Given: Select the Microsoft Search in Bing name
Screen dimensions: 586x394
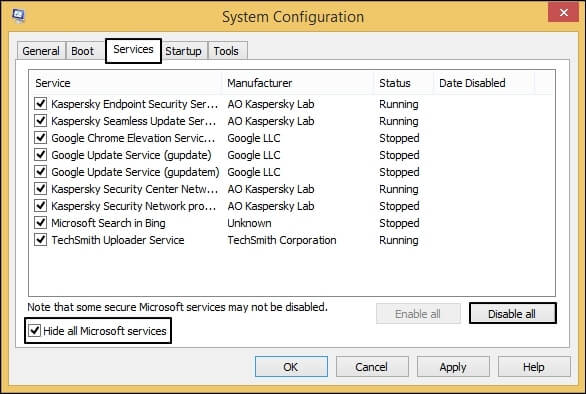Looking at the screenshot, I should pos(108,223).
